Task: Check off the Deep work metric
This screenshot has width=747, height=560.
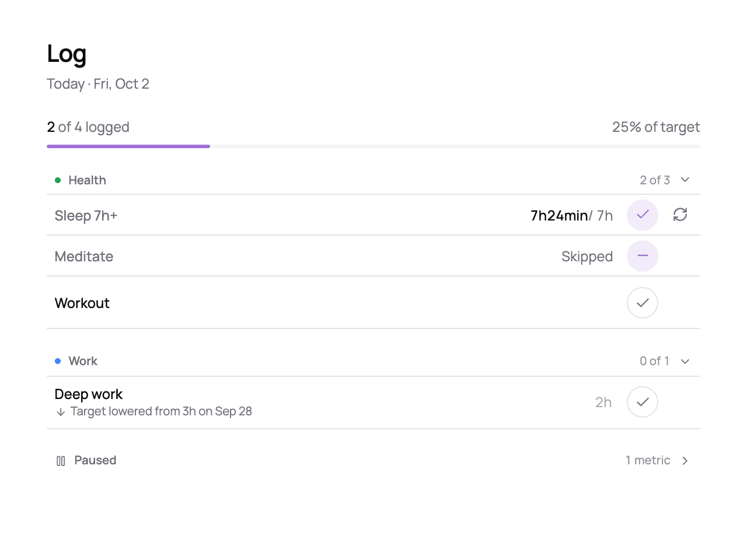Action: click(x=643, y=402)
